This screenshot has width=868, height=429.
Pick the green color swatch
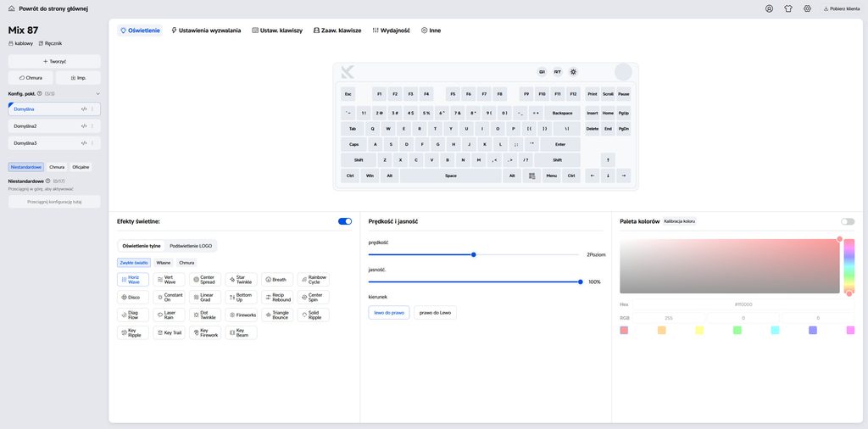tap(737, 330)
